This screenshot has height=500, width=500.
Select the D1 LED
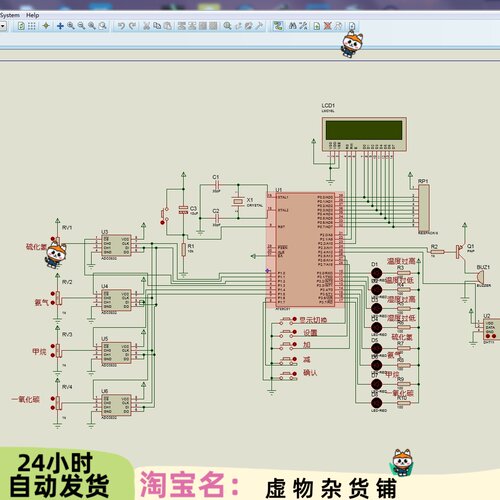coord(377,273)
